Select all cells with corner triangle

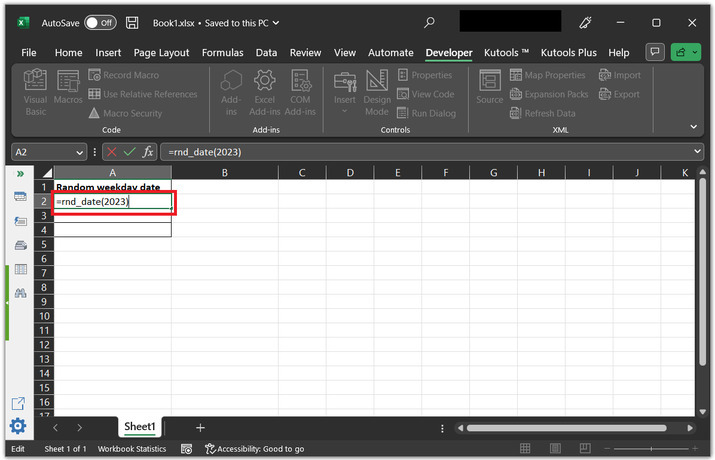(47, 172)
